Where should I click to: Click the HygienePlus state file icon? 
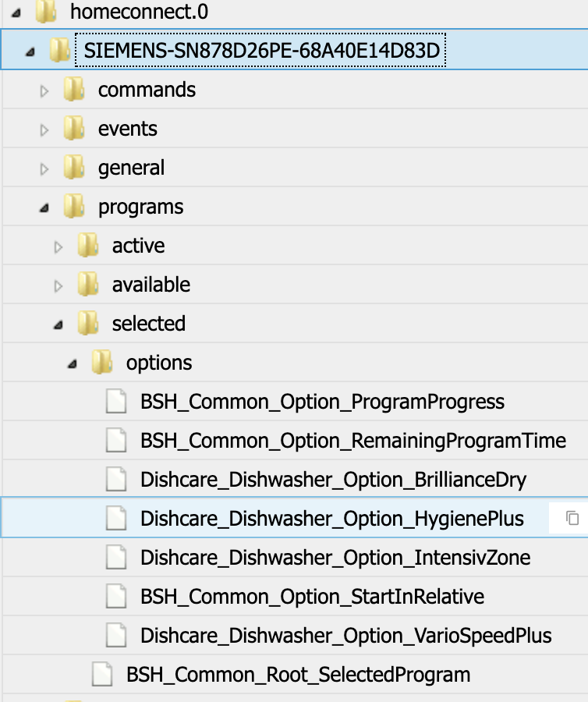[x=116, y=518]
